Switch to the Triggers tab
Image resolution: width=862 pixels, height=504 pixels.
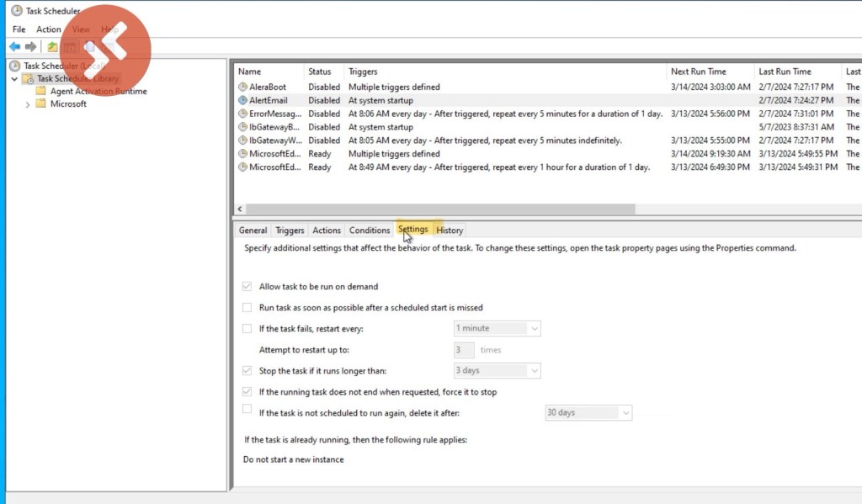click(x=290, y=231)
